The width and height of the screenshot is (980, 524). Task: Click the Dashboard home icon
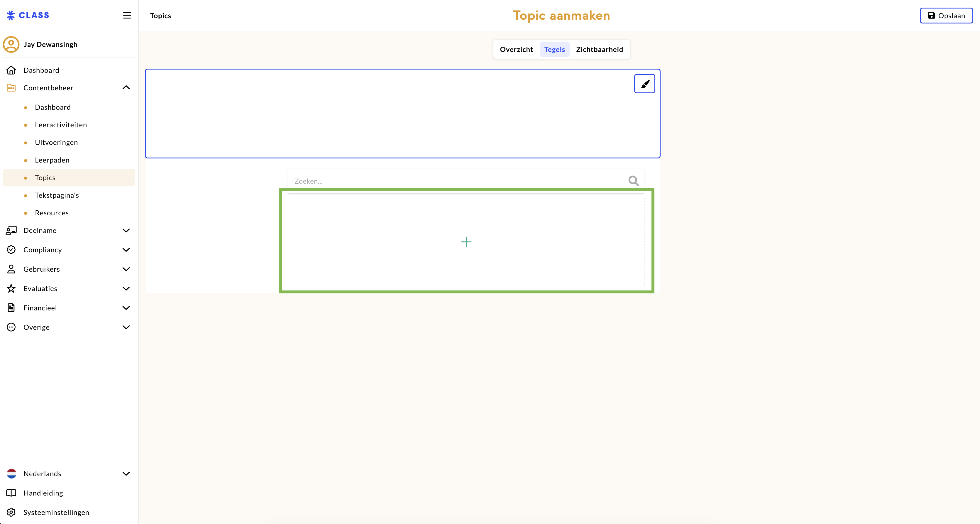click(11, 70)
